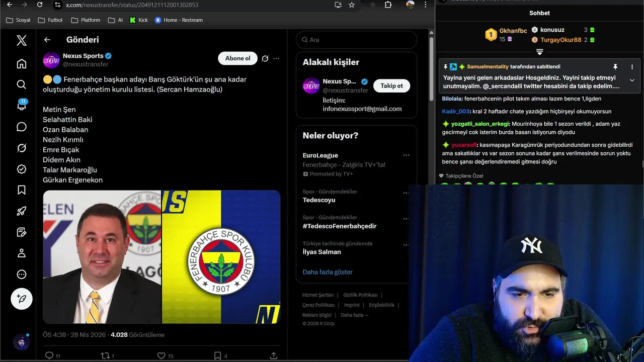Screen dimensions: 644x362
Task: Open Messages chat bubble icon in sidebar
Action: tap(22, 127)
